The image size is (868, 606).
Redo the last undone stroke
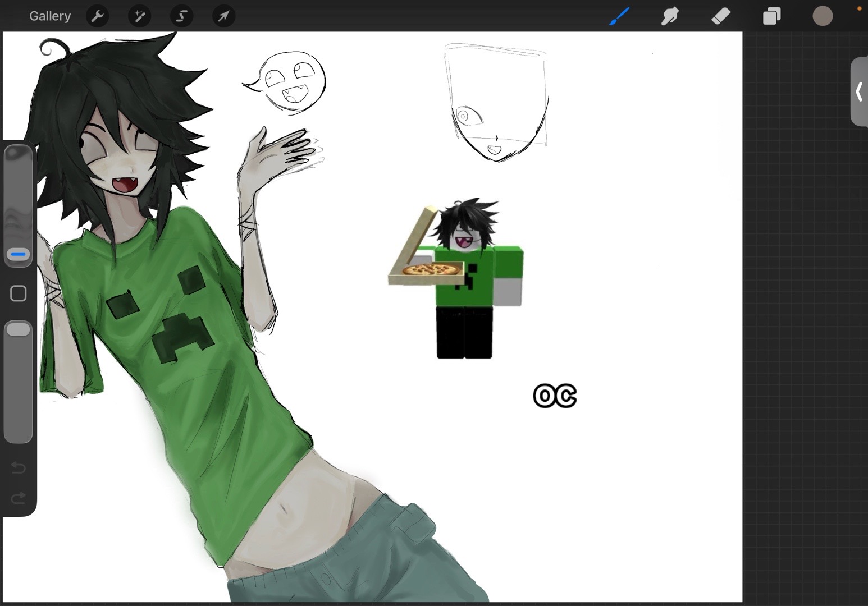[x=19, y=498]
